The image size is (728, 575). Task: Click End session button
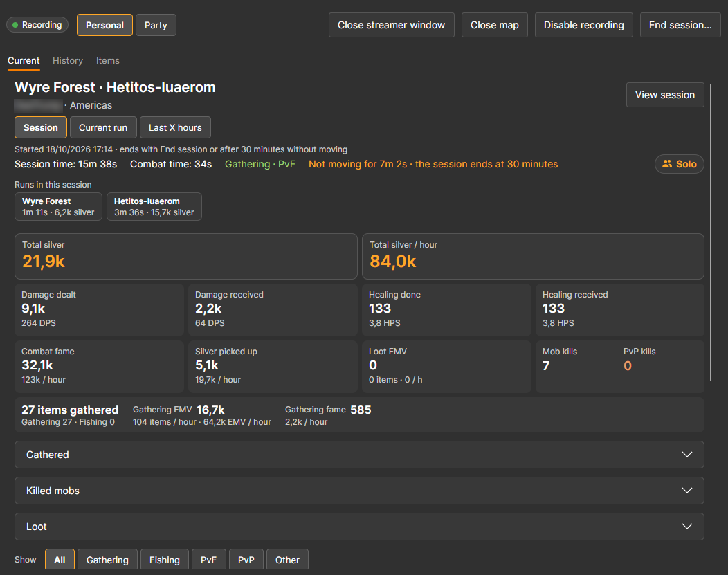click(x=680, y=25)
